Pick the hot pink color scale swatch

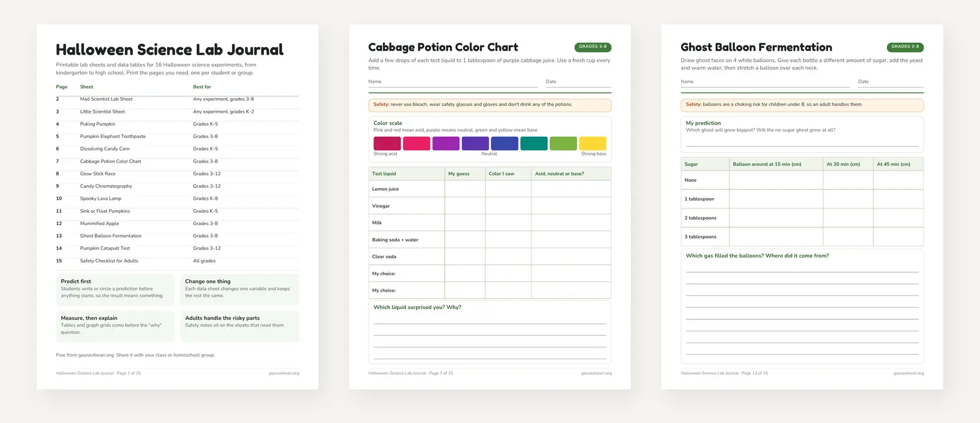417,143
